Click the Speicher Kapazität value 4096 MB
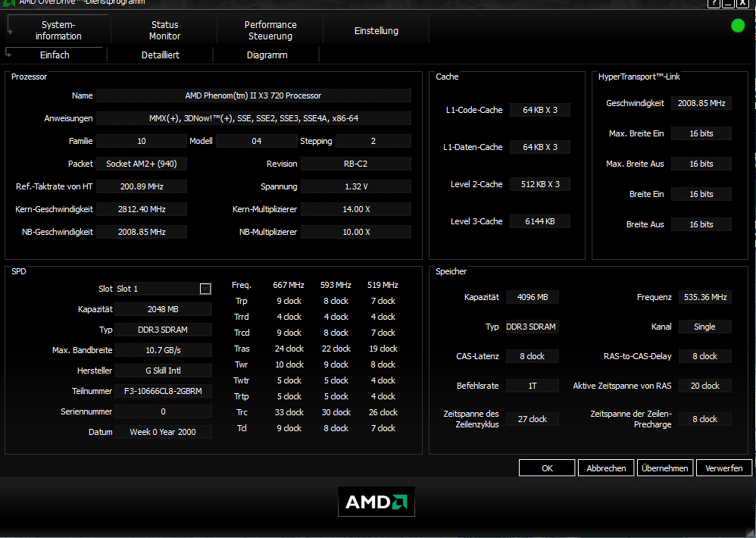Screen dimensions: 756x538 point(533,297)
